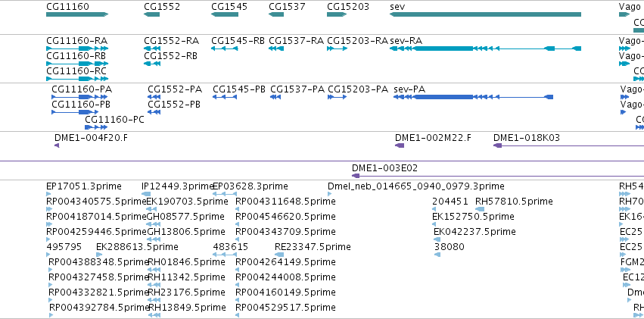Select the EP03628.3prime feature glyph
The height and width of the screenshot is (319, 644).
pos(225,194)
